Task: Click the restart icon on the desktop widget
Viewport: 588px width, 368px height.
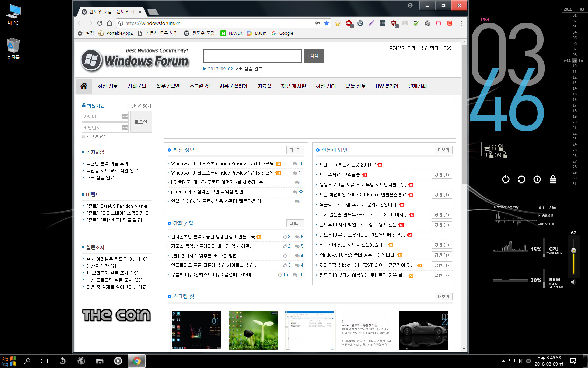Action: click(x=521, y=179)
